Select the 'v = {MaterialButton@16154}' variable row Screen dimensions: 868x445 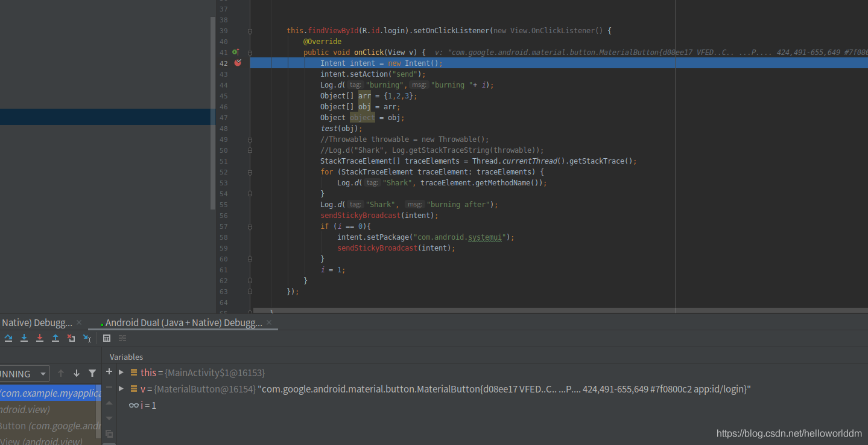tap(492, 389)
